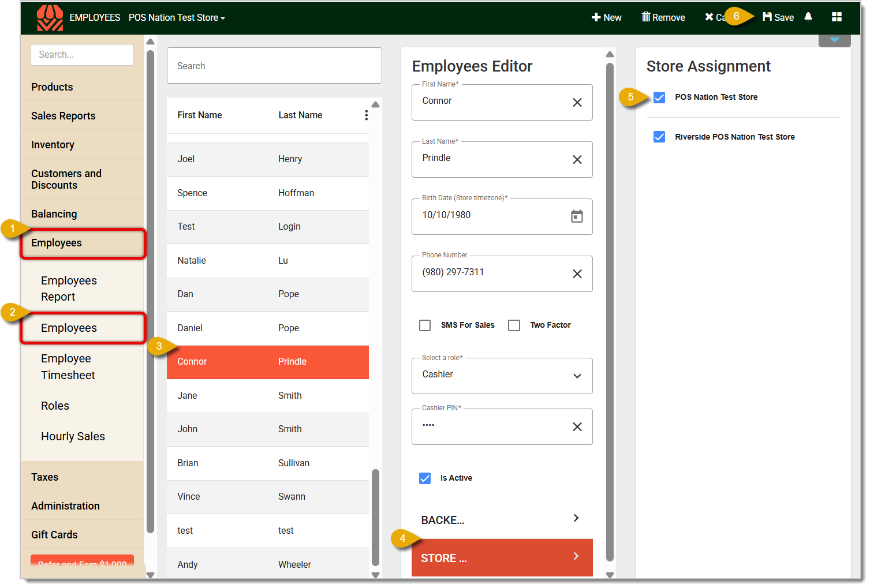Open the Hourly Sales submenu
Image resolution: width=870 pixels, height=588 pixels.
[82, 436]
